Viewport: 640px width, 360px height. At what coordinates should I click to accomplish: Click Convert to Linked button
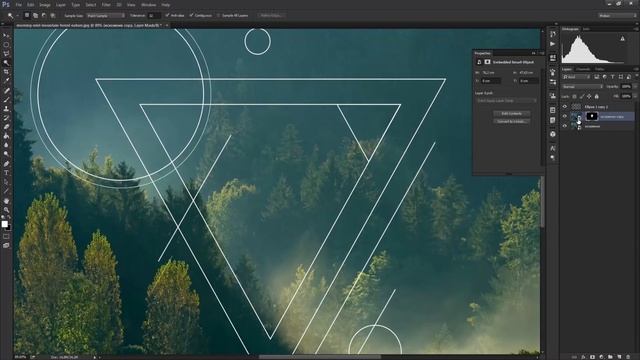pos(511,121)
